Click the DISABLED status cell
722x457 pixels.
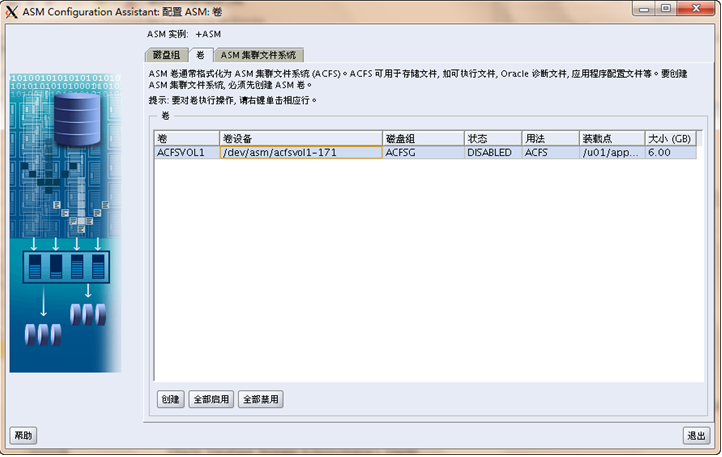click(493, 152)
